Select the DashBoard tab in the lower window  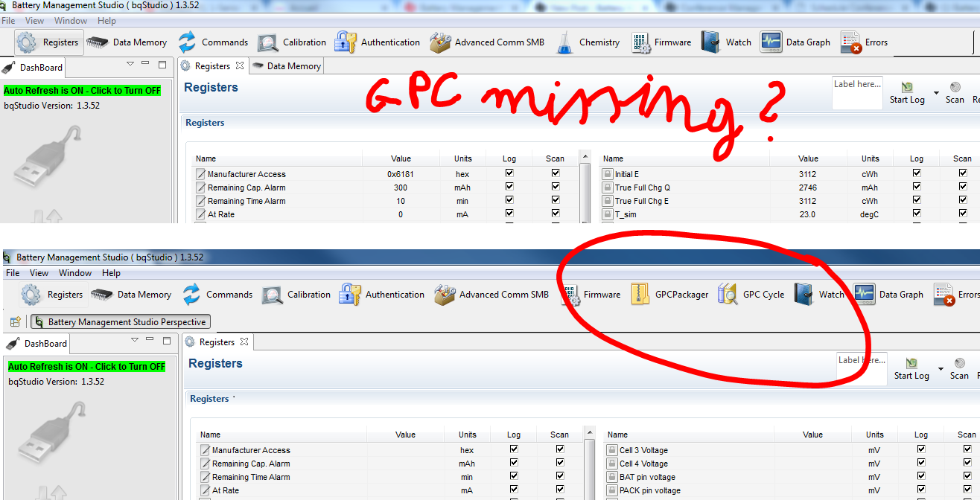point(38,344)
